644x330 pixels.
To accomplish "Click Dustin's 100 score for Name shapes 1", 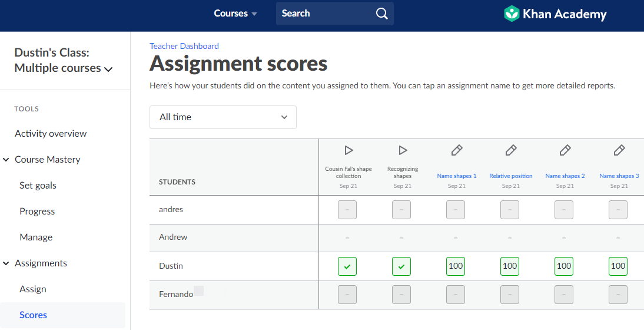I will (456, 266).
